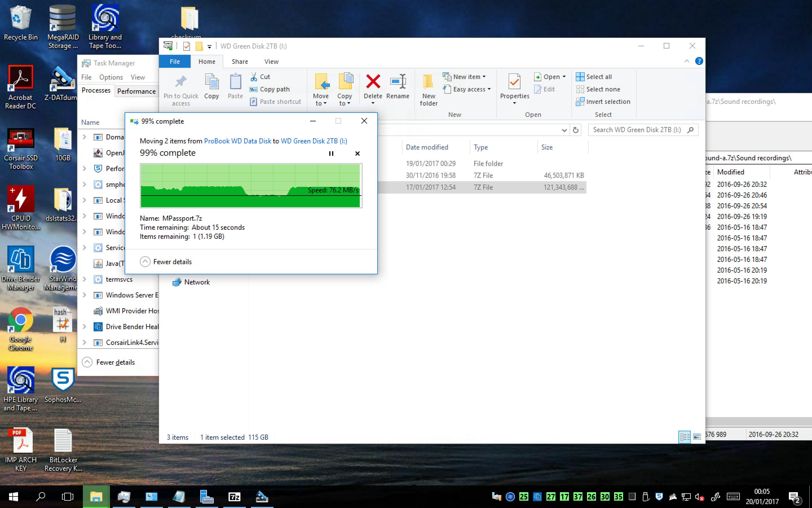The width and height of the screenshot is (812, 508).
Task: Collapse Fewer details in Task Manager
Action: tap(109, 362)
